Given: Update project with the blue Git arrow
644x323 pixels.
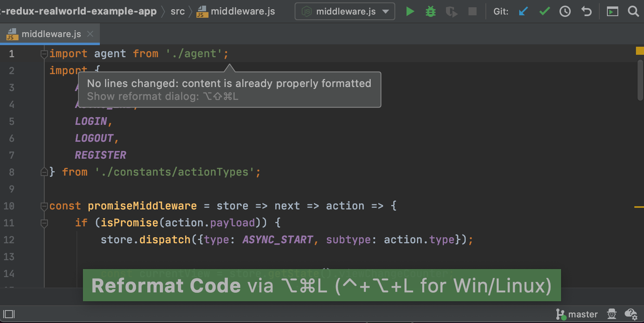Looking at the screenshot, I should coord(523,11).
